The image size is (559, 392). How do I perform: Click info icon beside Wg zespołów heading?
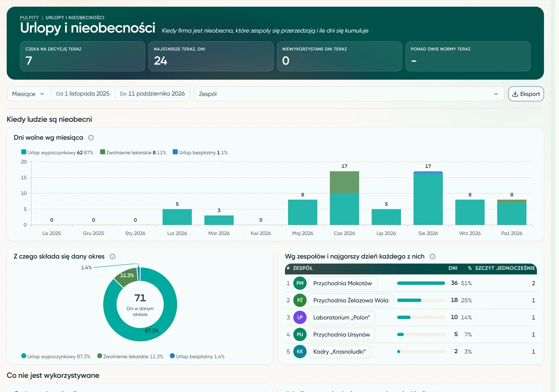point(433,256)
